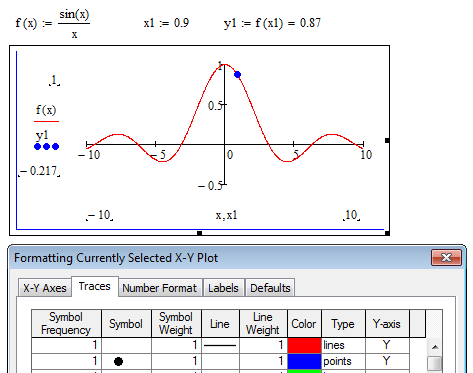Click the y-axis upper limit value 1
This screenshot has width=473, height=373.
tap(54, 80)
